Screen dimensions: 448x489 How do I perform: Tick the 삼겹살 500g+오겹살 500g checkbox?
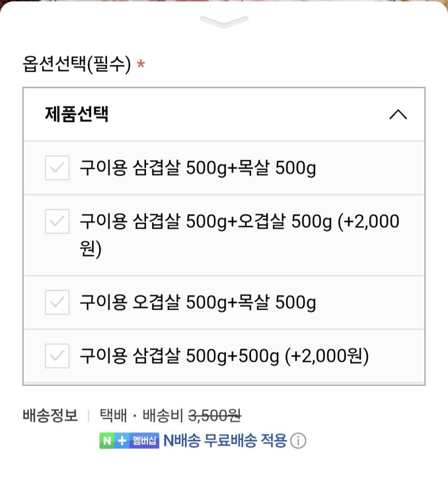coord(57,221)
